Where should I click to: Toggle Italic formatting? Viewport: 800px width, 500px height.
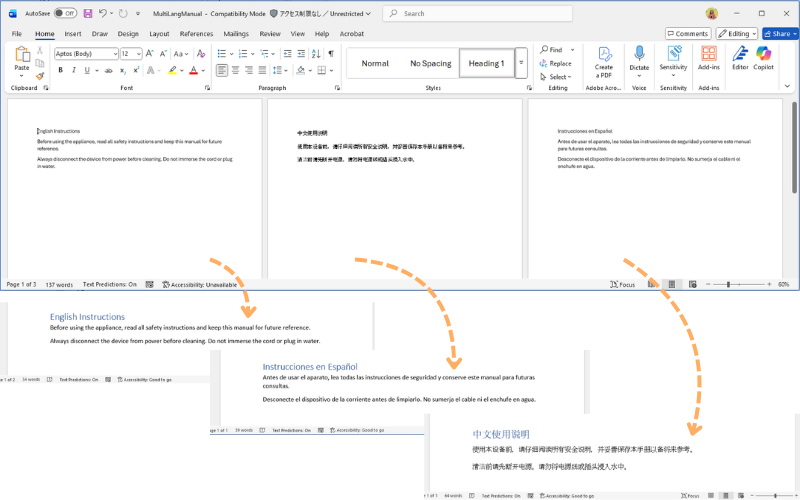[x=73, y=70]
